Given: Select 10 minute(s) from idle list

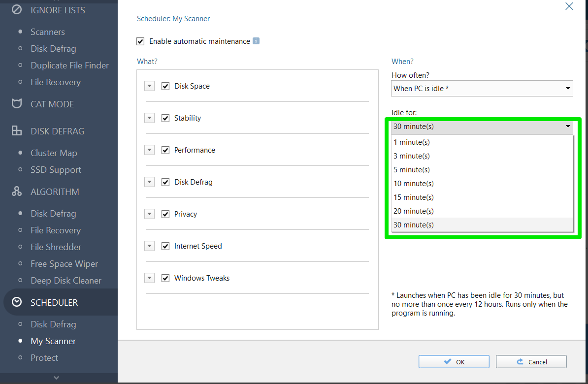Looking at the screenshot, I should pos(414,184).
